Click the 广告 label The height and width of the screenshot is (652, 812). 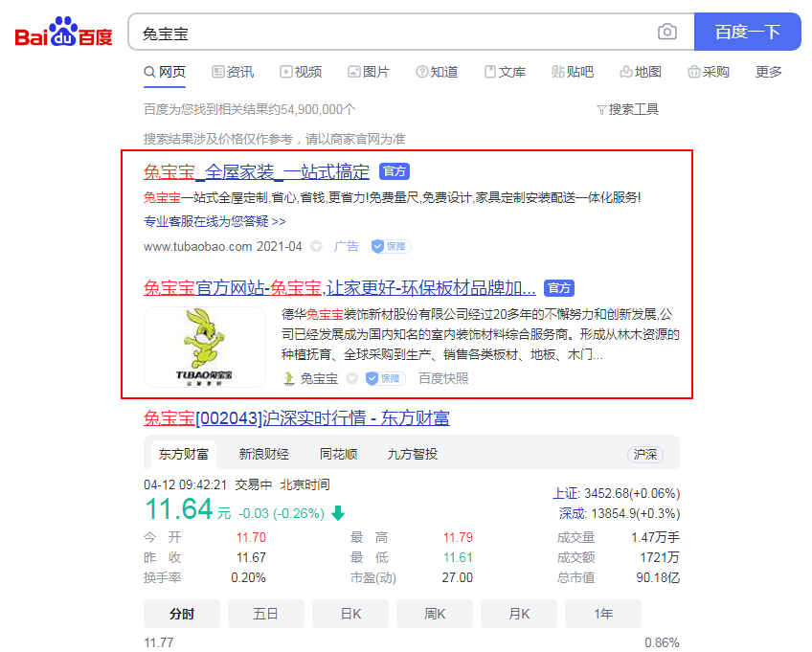(346, 246)
